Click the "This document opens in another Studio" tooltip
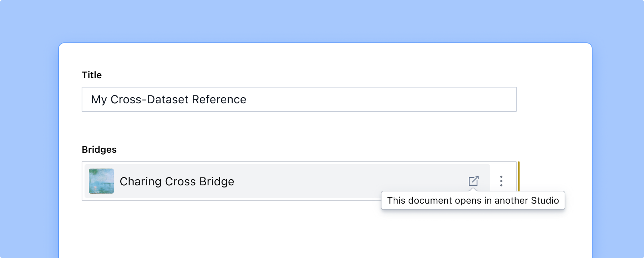The height and width of the screenshot is (258, 644). coord(472,200)
